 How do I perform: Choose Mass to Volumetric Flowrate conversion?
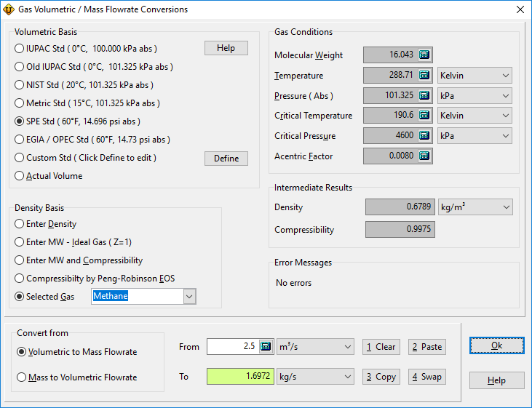pos(77,377)
